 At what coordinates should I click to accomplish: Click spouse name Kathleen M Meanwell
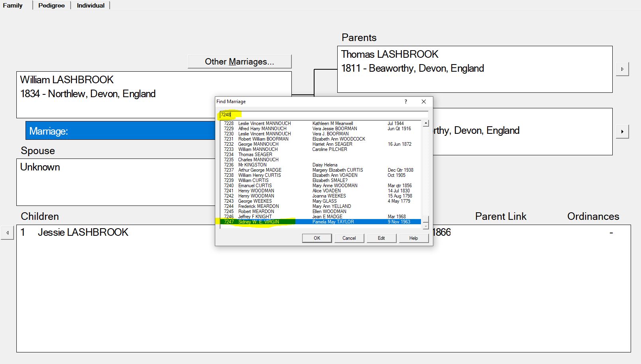click(x=333, y=123)
